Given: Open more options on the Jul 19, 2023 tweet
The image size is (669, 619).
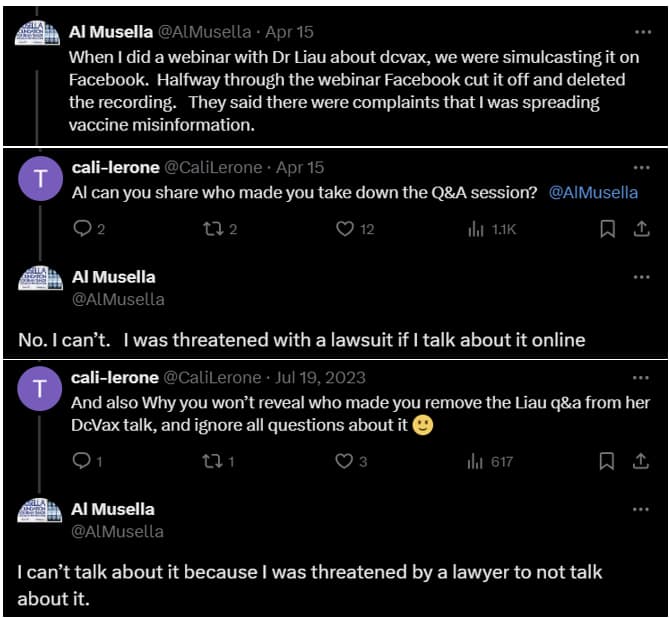Looking at the screenshot, I should coord(641,378).
